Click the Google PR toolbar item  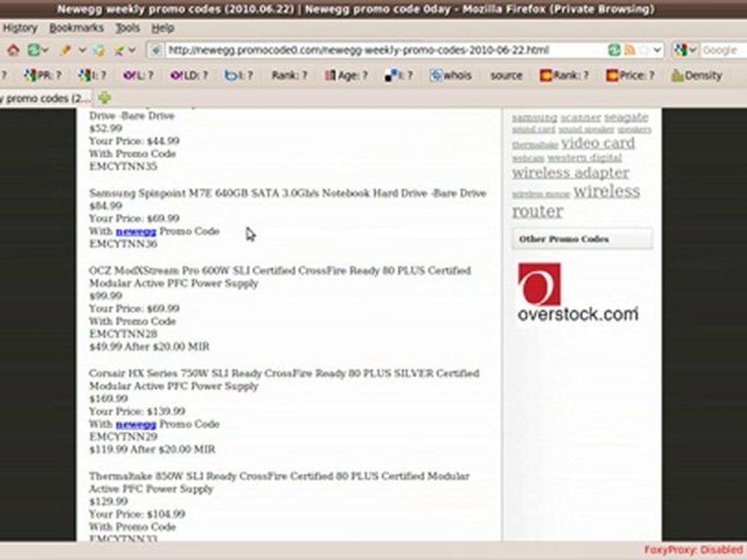click(x=43, y=76)
